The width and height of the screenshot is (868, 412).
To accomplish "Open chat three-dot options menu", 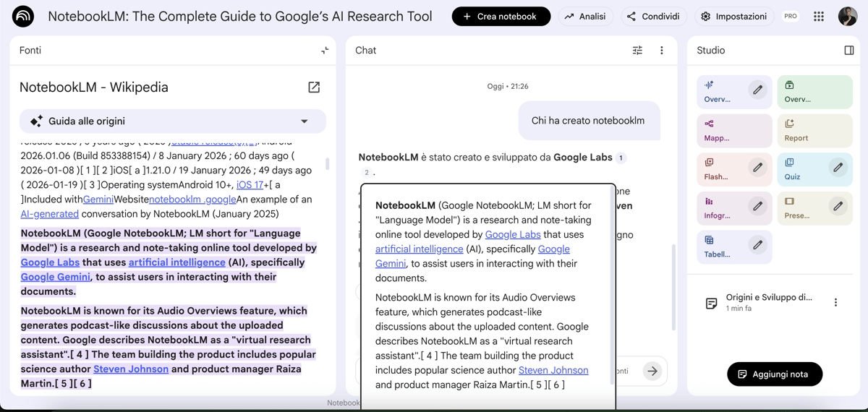I will pos(661,51).
